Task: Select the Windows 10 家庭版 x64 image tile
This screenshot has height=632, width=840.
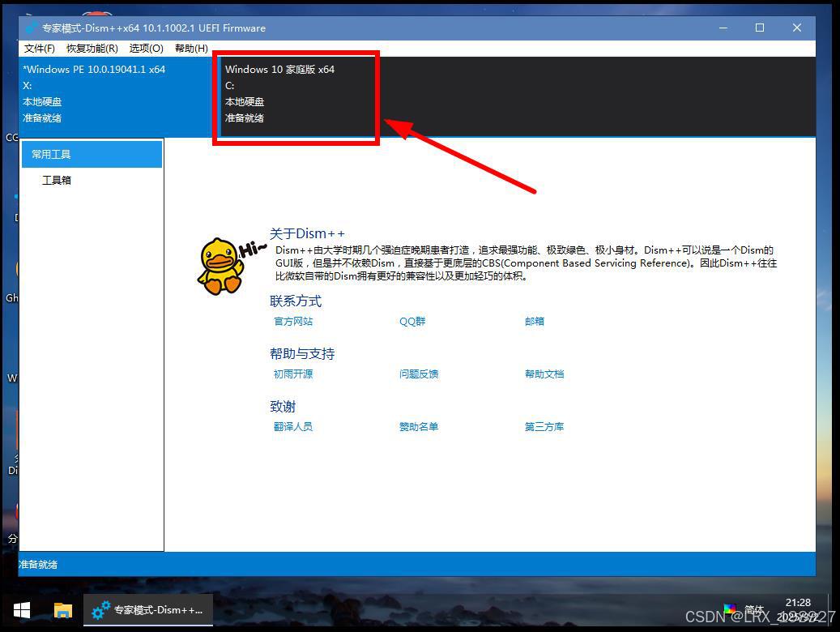Action: pyautogui.click(x=297, y=96)
